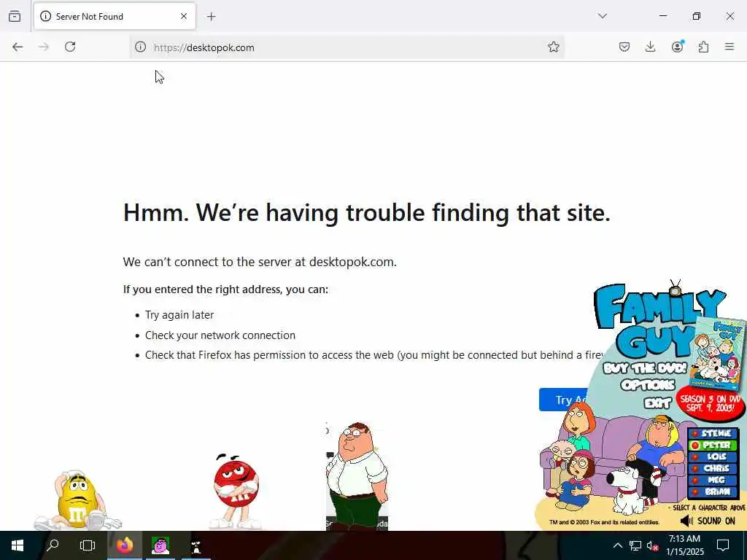747x560 pixels.
Task: Click the 'We're having trouble finding that site' heading
Action: point(367,212)
